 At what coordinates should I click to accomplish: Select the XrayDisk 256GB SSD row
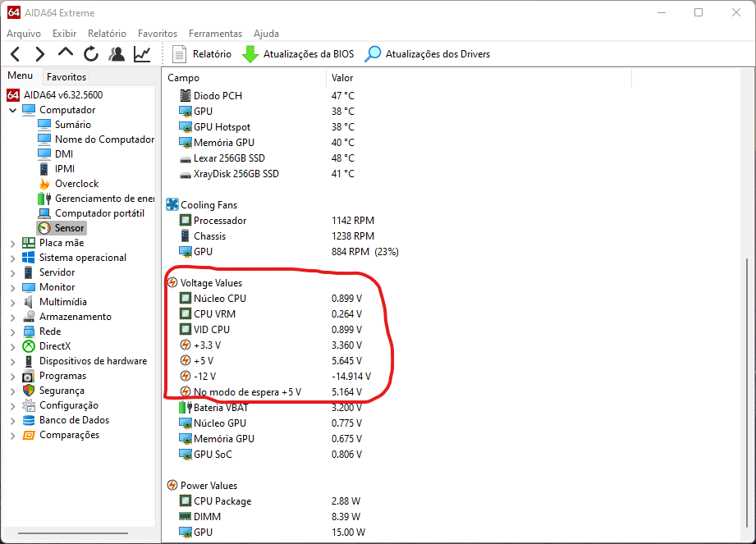tap(267, 174)
